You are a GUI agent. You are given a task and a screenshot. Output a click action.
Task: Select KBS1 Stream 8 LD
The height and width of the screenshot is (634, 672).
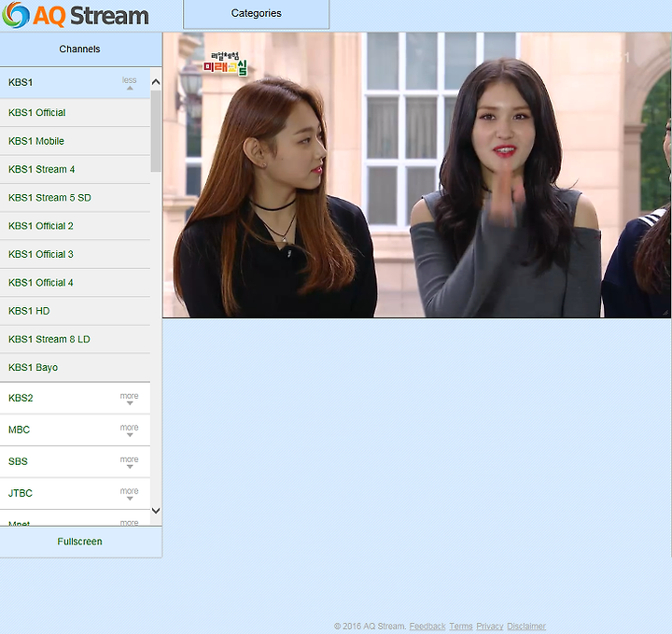tap(75, 339)
